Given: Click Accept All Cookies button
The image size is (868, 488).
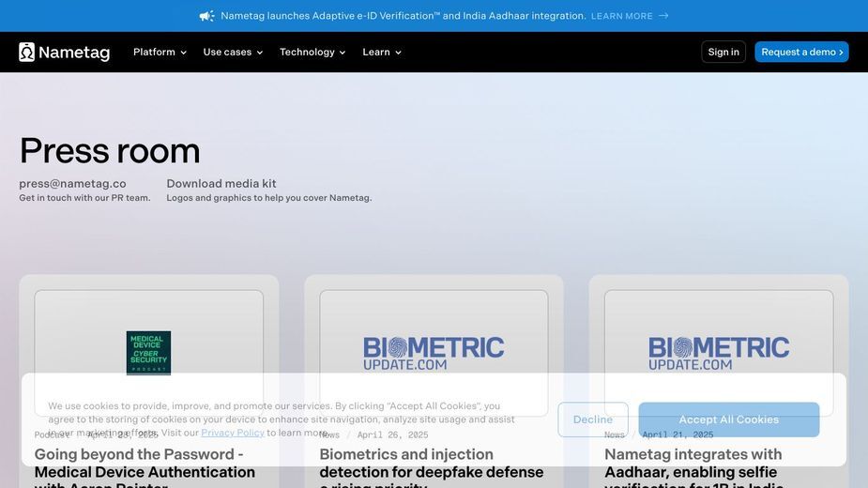Looking at the screenshot, I should (728, 419).
